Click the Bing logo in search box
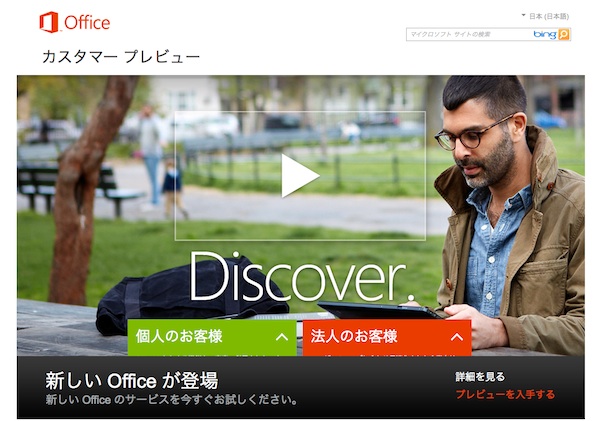The height and width of the screenshot is (421, 600). [545, 34]
